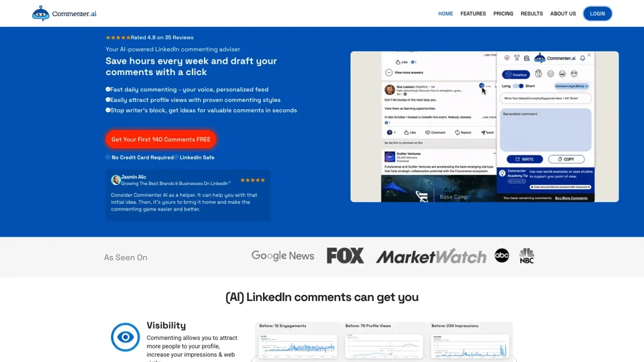Click the FOX logo
This screenshot has width=644, height=362.
[345, 255]
